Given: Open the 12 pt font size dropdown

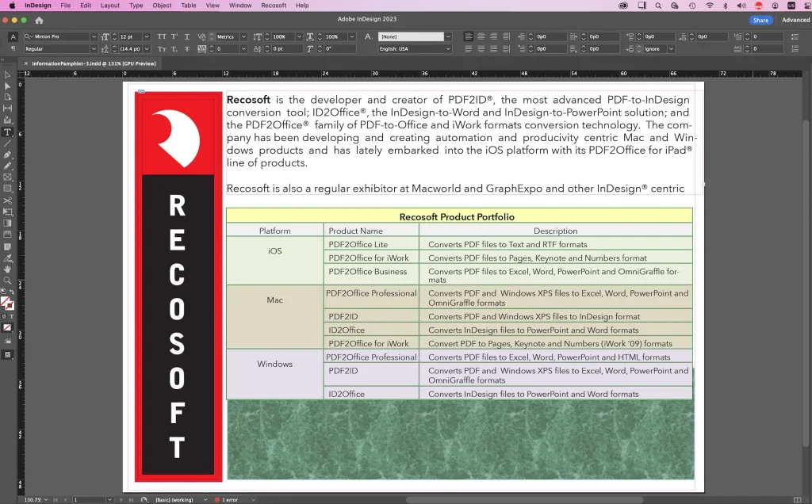Looking at the screenshot, I should (147, 36).
